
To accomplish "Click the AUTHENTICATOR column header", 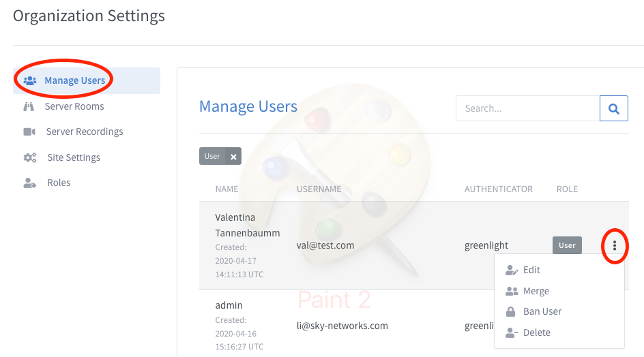I will (x=498, y=189).
